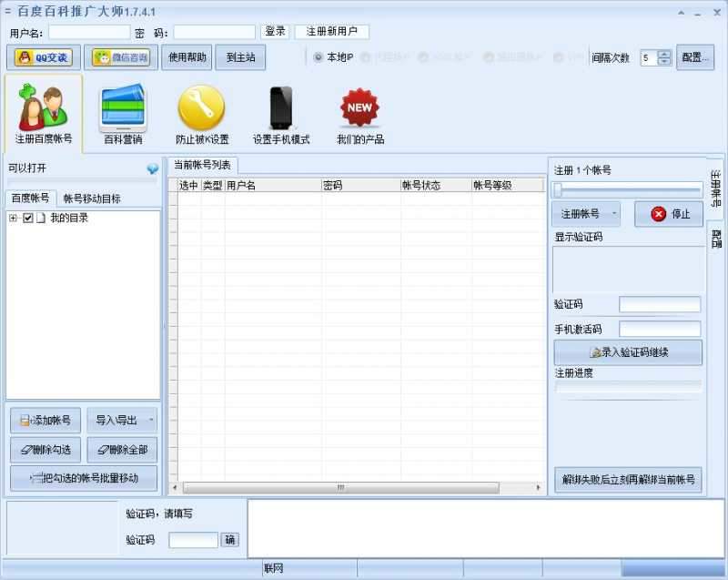
Task: Click 注册新用户 to register
Action: [x=330, y=30]
